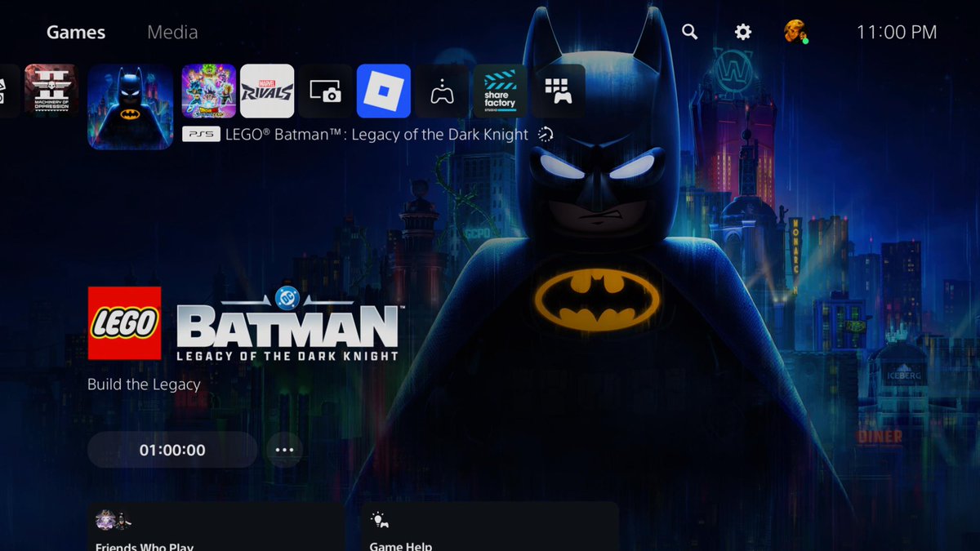Select the Dragon Ball game tile
The width and height of the screenshot is (980, 551).
pyautogui.click(x=208, y=91)
